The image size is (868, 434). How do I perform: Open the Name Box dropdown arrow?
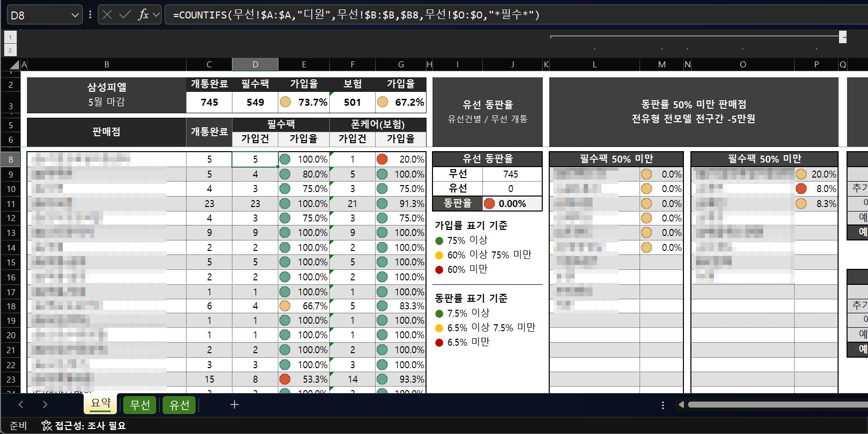[75, 15]
